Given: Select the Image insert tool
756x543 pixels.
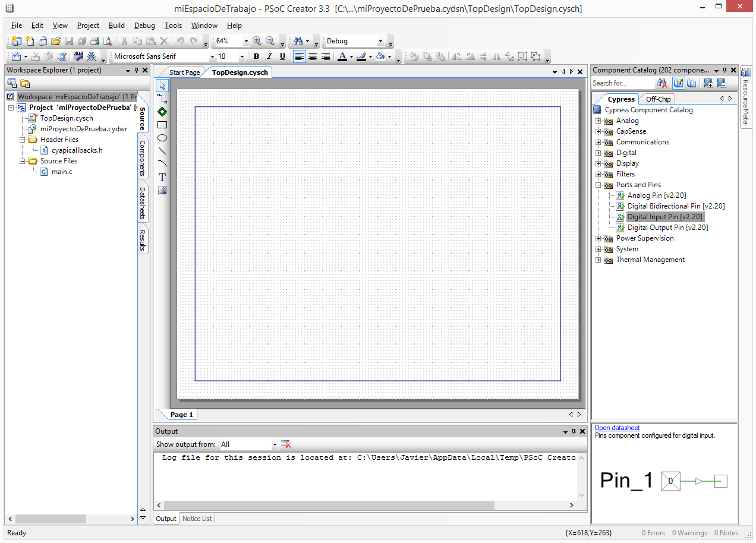Looking at the screenshot, I should click(x=162, y=190).
